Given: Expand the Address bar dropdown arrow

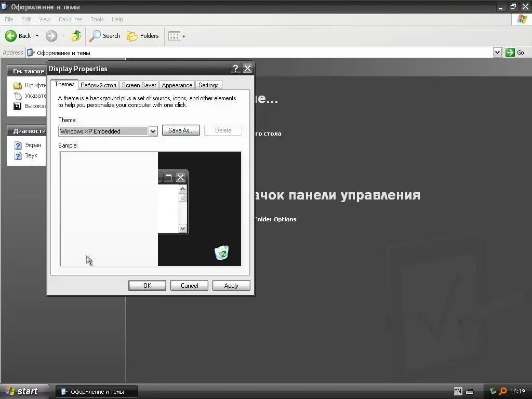Looking at the screenshot, I should 497,52.
